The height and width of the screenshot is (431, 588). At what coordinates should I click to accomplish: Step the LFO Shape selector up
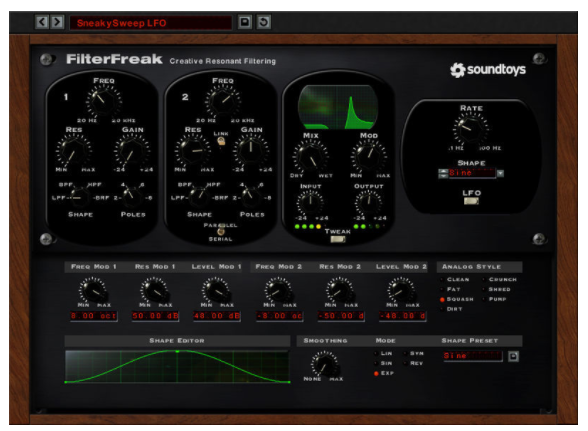[443, 171]
